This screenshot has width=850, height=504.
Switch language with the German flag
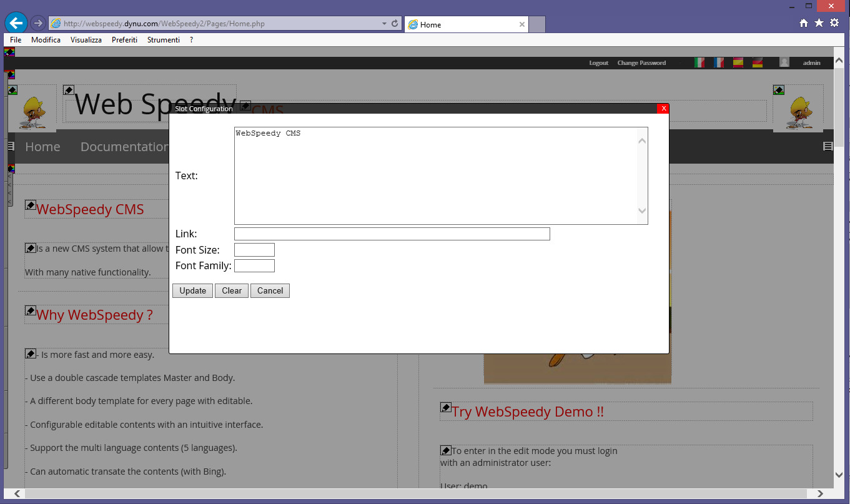point(758,62)
